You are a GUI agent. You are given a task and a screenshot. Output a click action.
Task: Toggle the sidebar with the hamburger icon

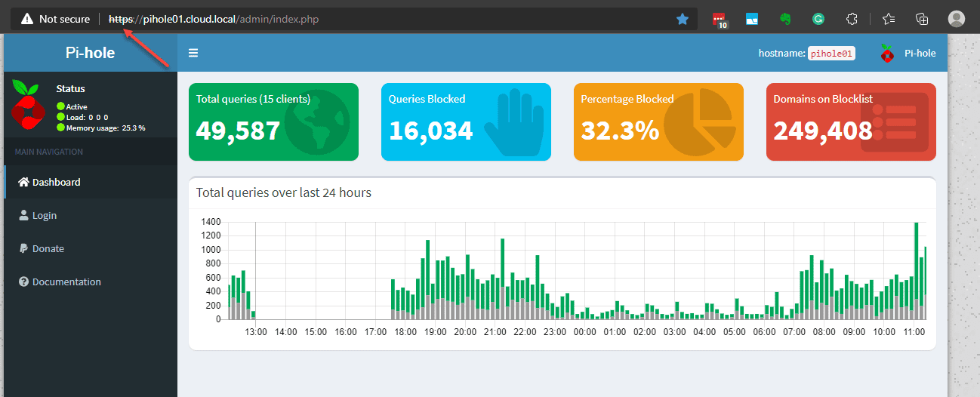(x=193, y=53)
